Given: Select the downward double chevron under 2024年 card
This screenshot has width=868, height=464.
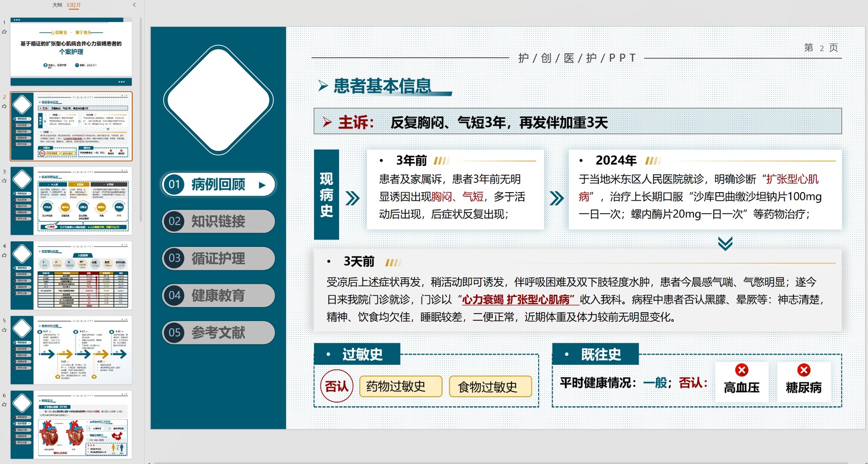Looking at the screenshot, I should (x=725, y=243).
